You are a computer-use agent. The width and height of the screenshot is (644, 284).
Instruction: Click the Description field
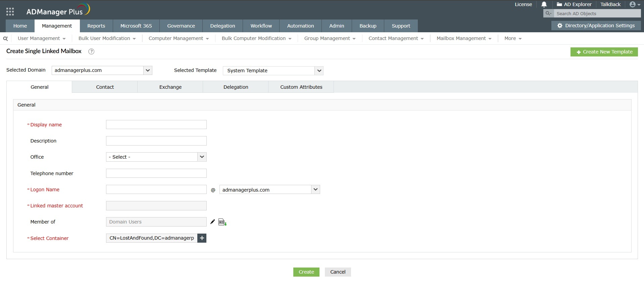[x=156, y=141]
